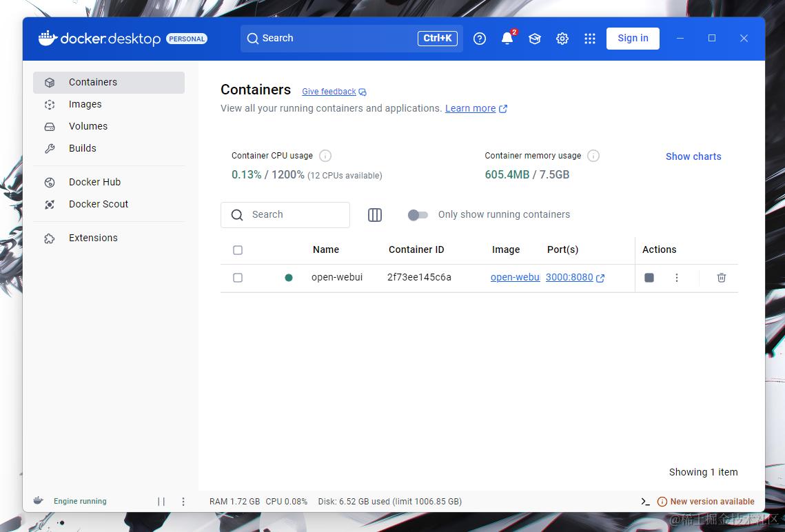Open the apps grid icon in header
The width and height of the screenshot is (785, 532).
pos(590,39)
